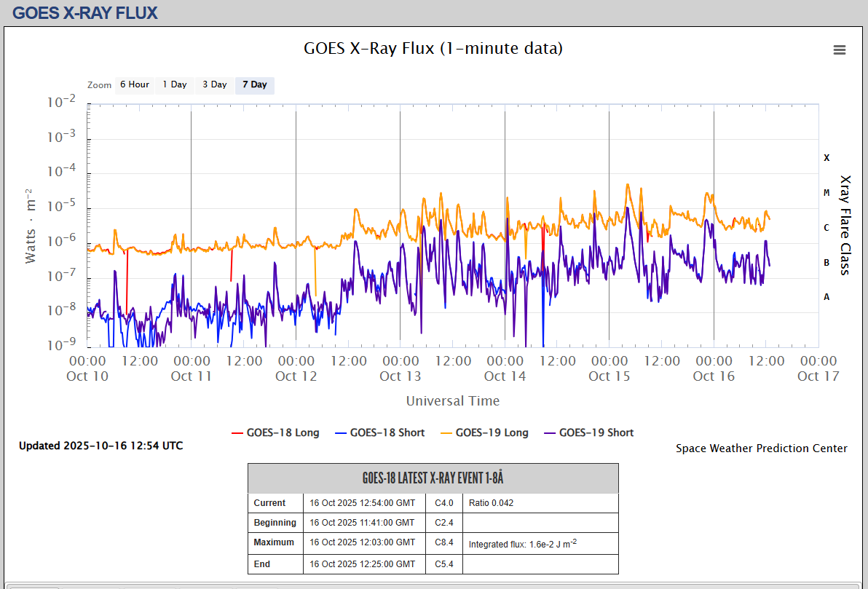Hide GOES-19 Short series via legend
Image resolution: width=868 pixels, height=589 pixels.
click(588, 432)
